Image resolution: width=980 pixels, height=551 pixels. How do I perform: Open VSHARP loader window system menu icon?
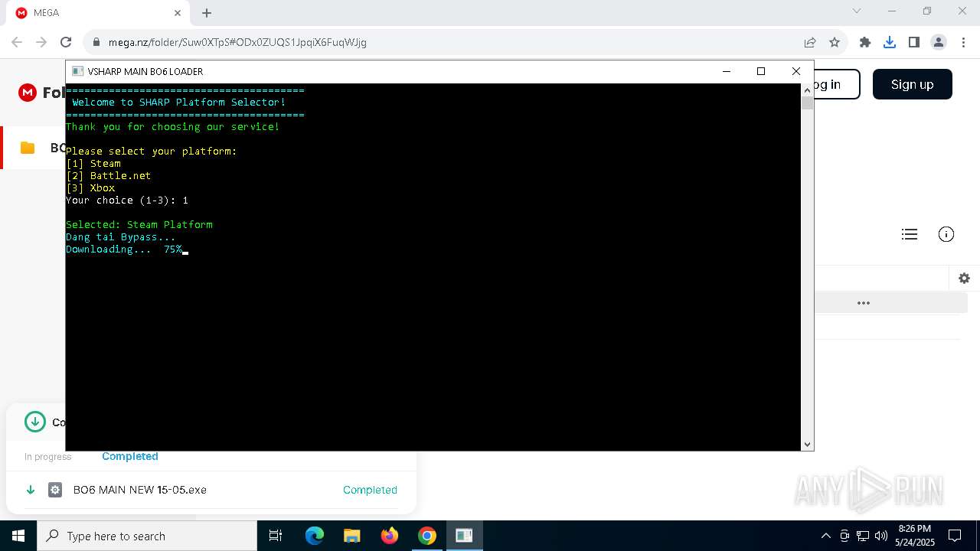77,71
